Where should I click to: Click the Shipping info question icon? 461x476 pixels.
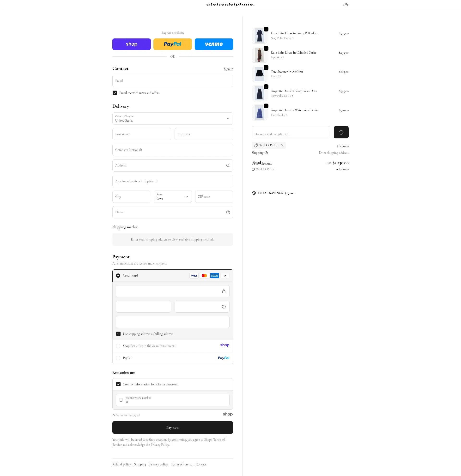coord(266,153)
